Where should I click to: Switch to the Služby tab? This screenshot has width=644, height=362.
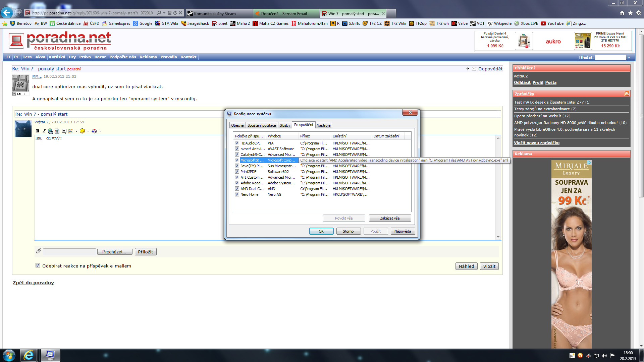click(285, 125)
